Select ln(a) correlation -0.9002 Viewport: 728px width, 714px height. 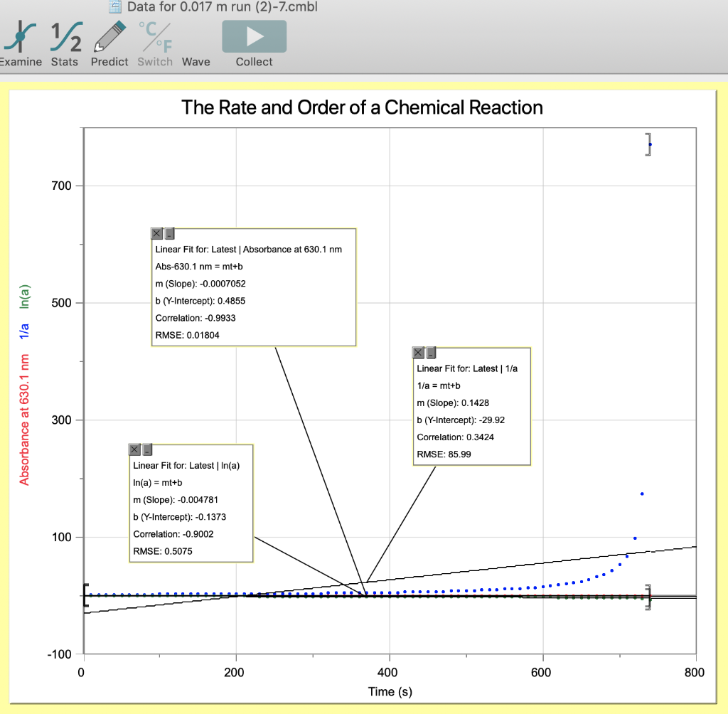coord(198,534)
